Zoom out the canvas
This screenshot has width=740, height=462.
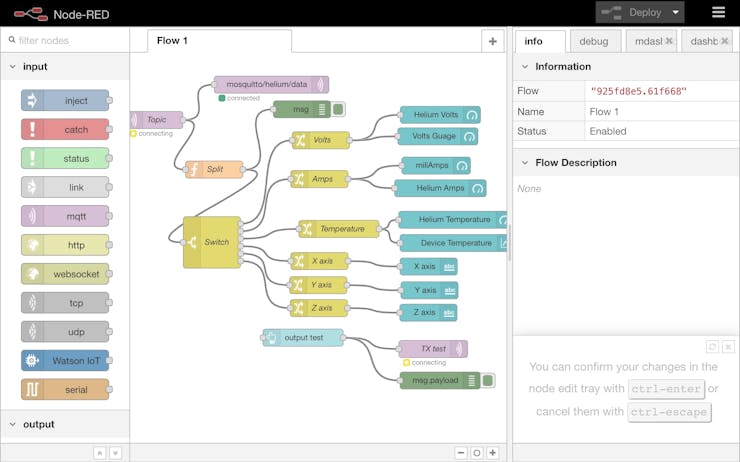461,453
